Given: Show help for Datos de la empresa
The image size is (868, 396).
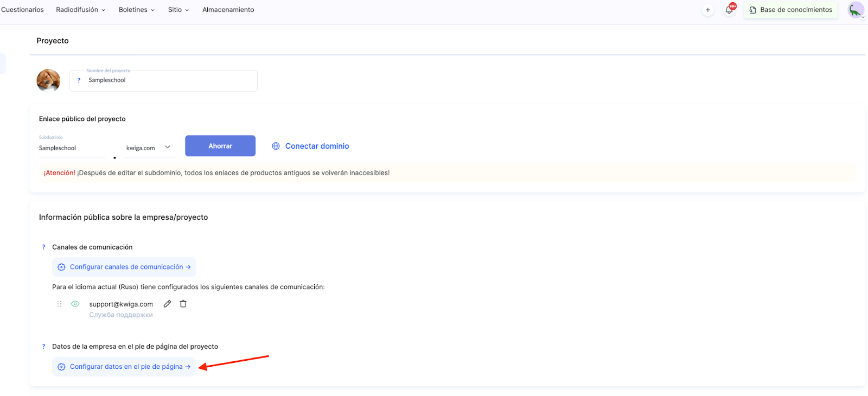Looking at the screenshot, I should pyautogui.click(x=44, y=347).
